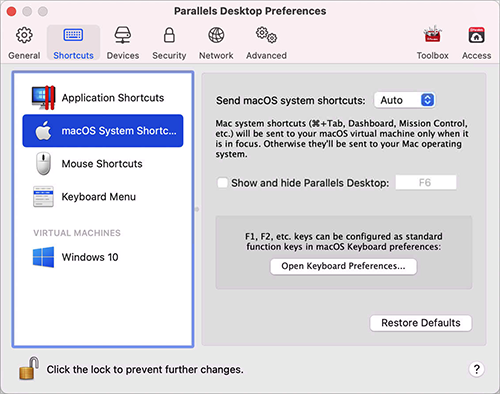Select the Windows 10 virtual machine
This screenshot has height=394, width=500.
(x=103, y=257)
